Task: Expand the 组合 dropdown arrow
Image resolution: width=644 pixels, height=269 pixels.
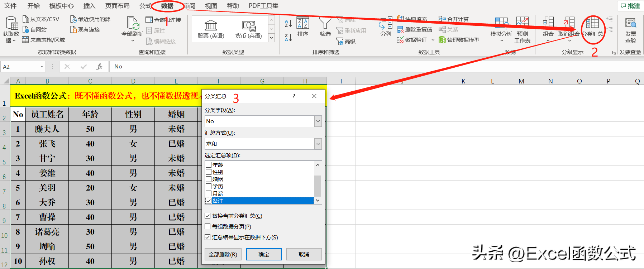Action: pos(548,40)
